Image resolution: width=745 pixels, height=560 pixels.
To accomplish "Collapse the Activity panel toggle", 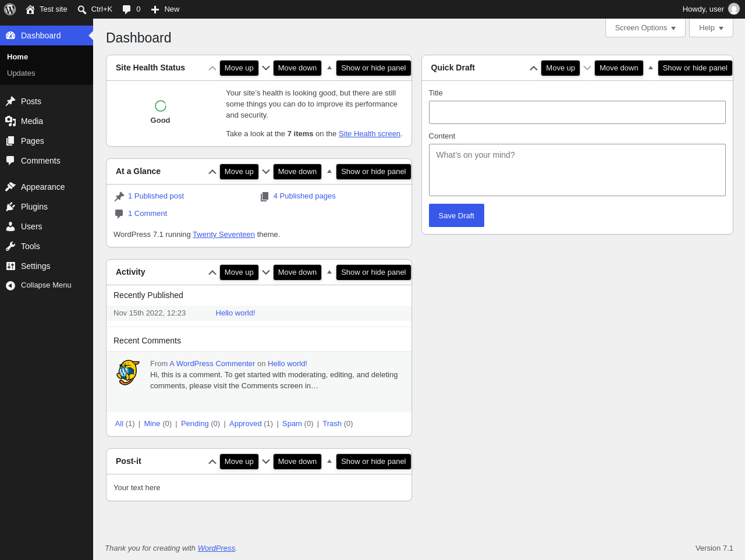I will (x=329, y=272).
